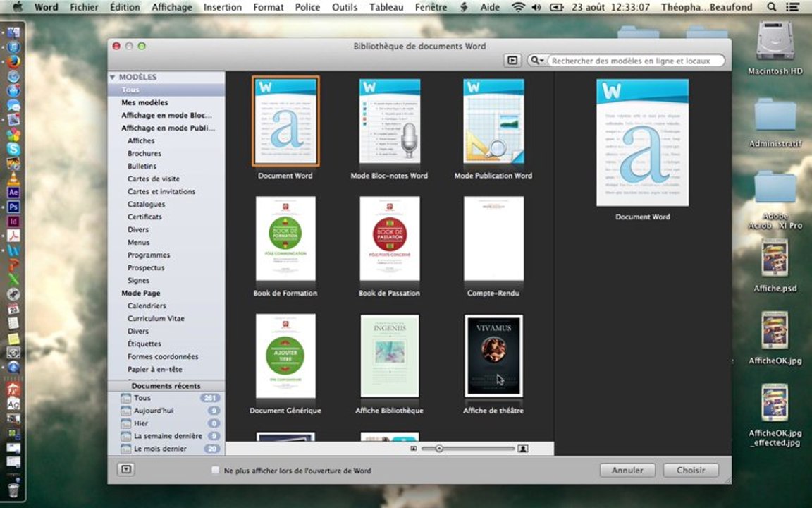The height and width of the screenshot is (508, 812).
Task: Select the Compte-Rendu template
Action: click(493, 238)
